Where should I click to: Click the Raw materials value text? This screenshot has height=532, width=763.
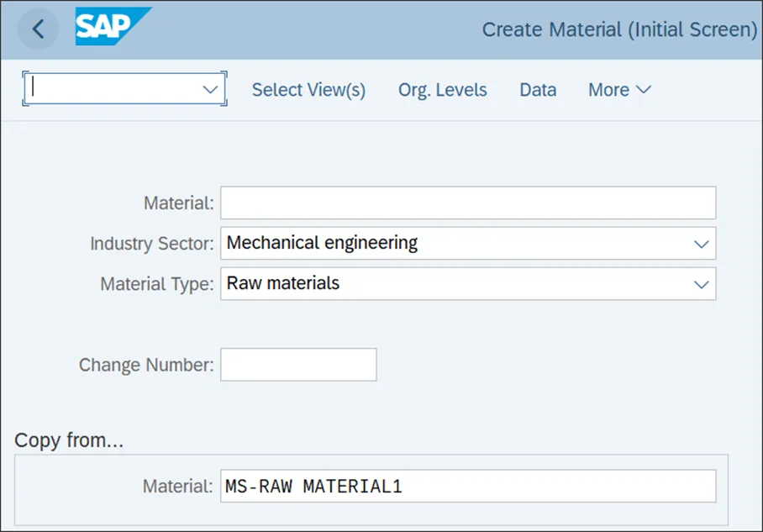pyautogui.click(x=283, y=283)
